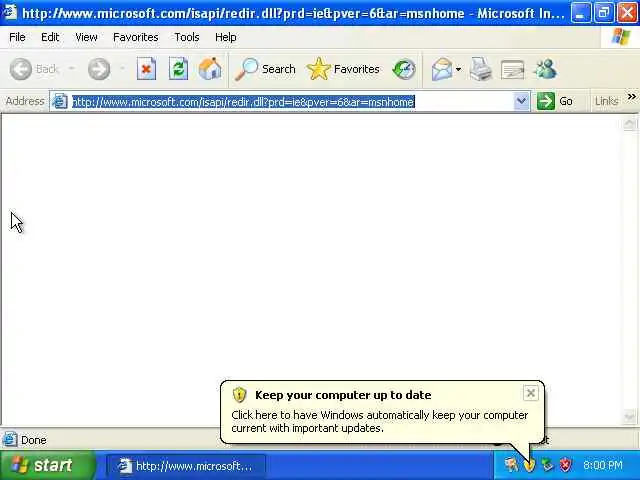Click the leftmost system tray icon
Viewport: 640px width, 480px height.
tap(511, 465)
